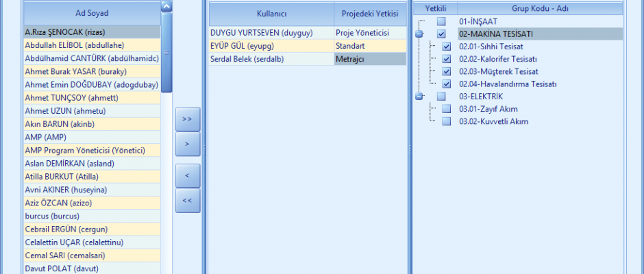Viewport: 644px width, 274px height.
Task: Collapse the 03-ELEKTRİK tree node
Action: click(x=419, y=97)
